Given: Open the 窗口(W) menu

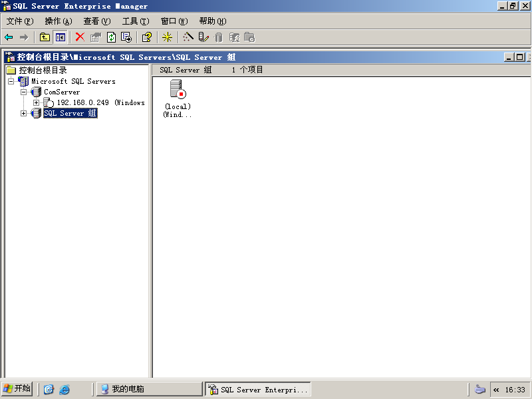Looking at the screenshot, I should click(x=174, y=21).
